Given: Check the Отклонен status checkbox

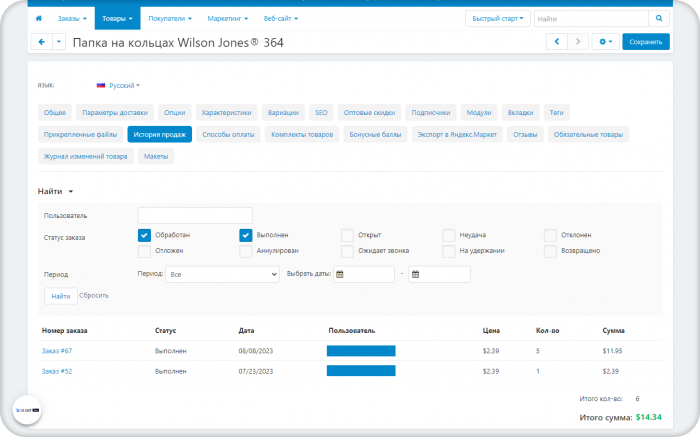Looking at the screenshot, I should click(x=550, y=235).
